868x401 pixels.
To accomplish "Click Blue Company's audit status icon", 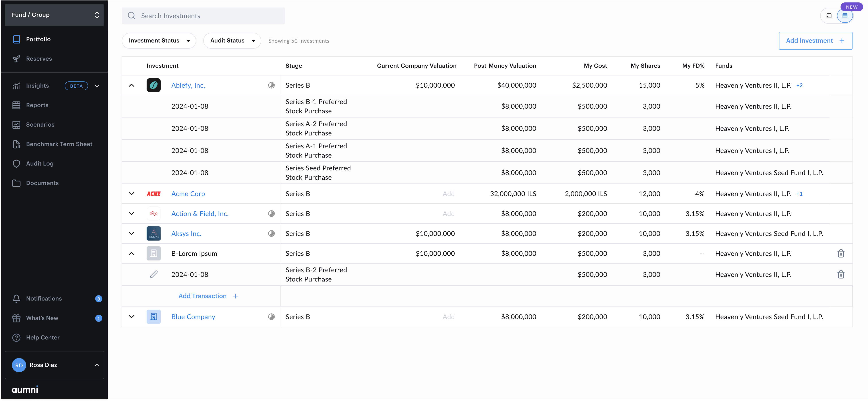I will 271,317.
